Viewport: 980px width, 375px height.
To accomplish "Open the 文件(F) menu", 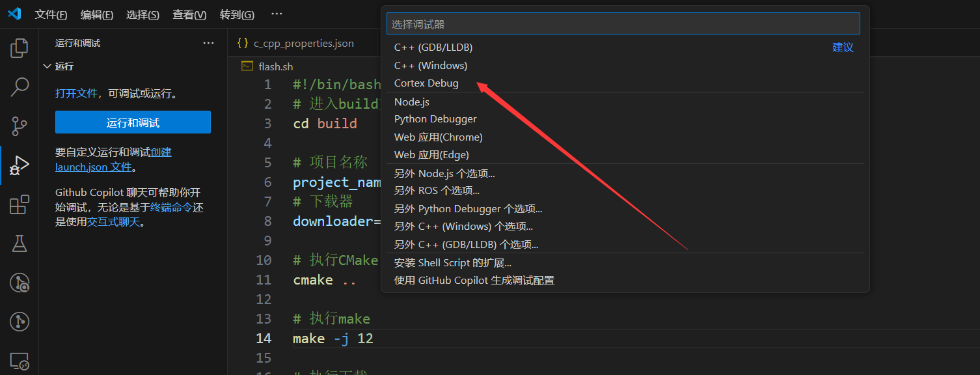I will click(x=51, y=14).
